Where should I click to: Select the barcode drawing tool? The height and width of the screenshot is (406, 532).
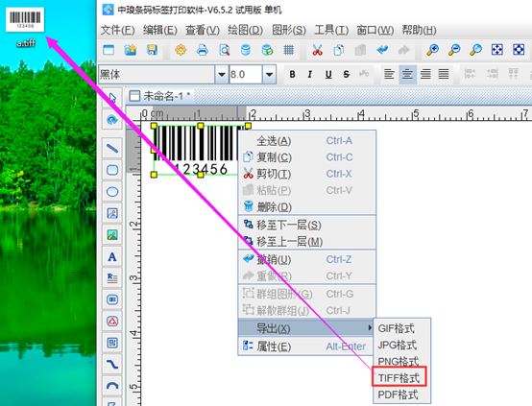click(112, 299)
